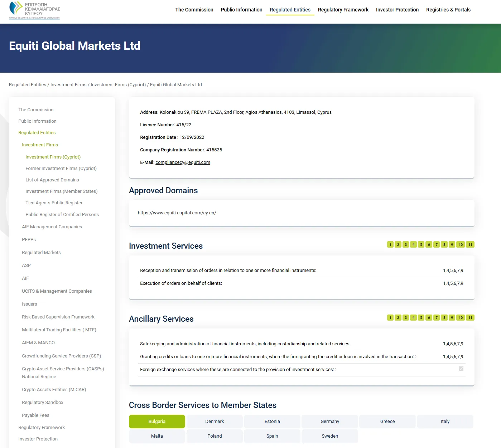The image size is (501, 448).
Task: Open Regulatory Framework in sidebar
Action: tap(42, 428)
